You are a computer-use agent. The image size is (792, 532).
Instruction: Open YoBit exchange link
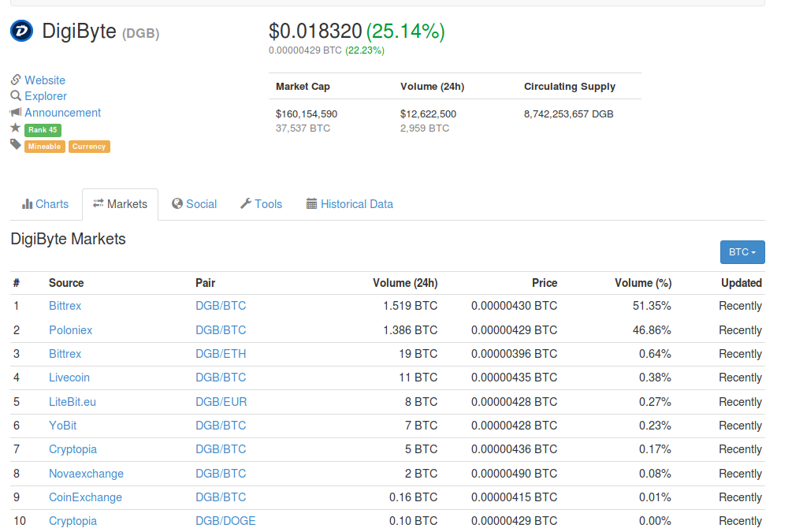point(62,426)
